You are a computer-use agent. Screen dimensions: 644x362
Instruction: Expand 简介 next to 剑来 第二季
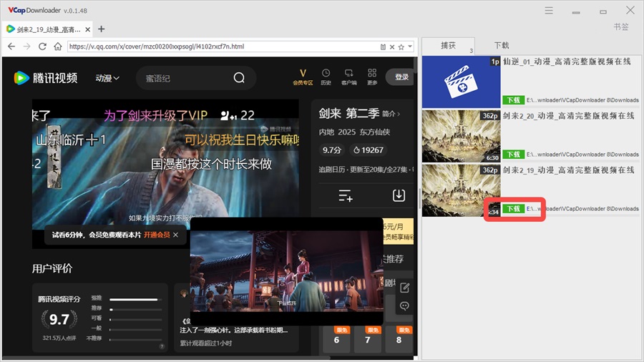pos(391,114)
